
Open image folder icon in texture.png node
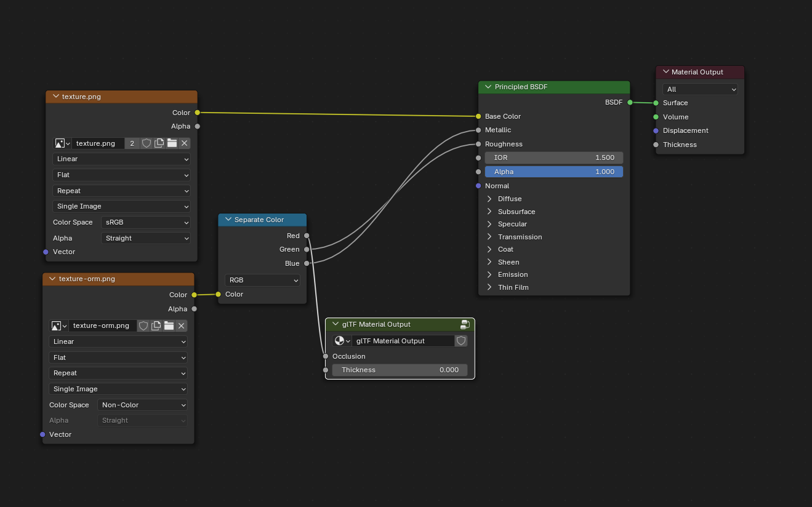pos(172,143)
